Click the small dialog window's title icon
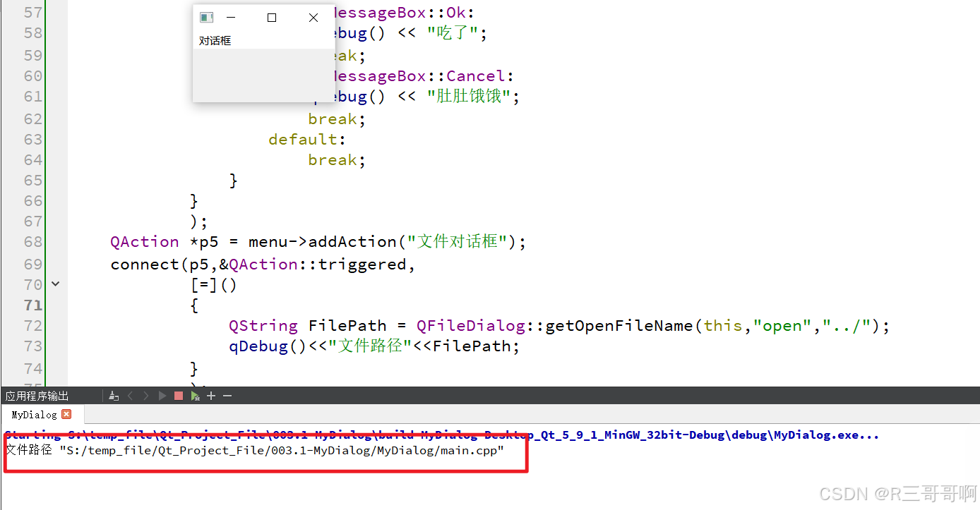980x510 pixels. (x=206, y=18)
